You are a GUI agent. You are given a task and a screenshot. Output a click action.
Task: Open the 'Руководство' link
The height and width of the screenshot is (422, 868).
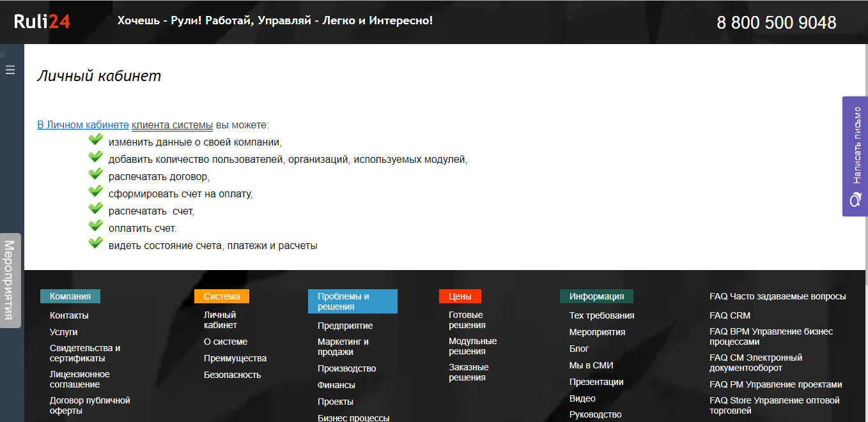coord(596,414)
